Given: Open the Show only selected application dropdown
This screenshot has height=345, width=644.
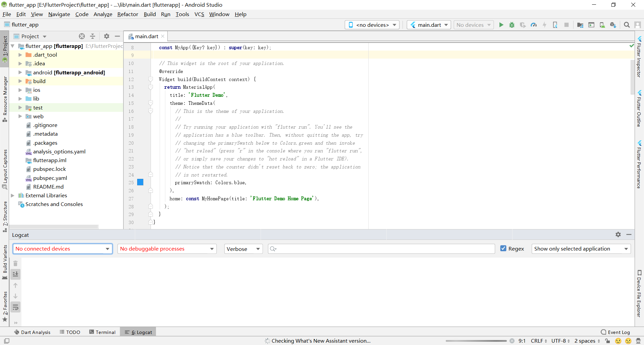Looking at the screenshot, I should click(x=581, y=249).
